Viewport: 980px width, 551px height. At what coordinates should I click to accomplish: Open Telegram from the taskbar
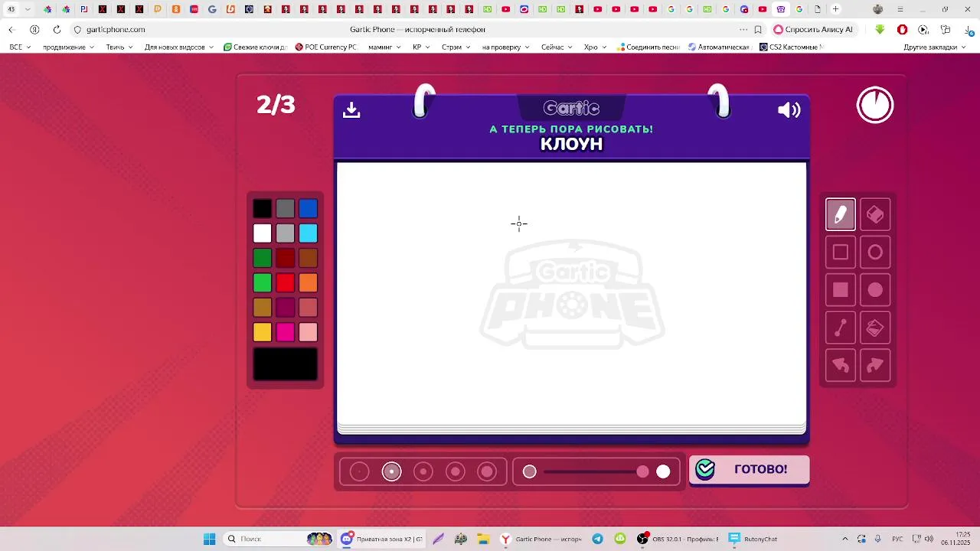pos(597,539)
